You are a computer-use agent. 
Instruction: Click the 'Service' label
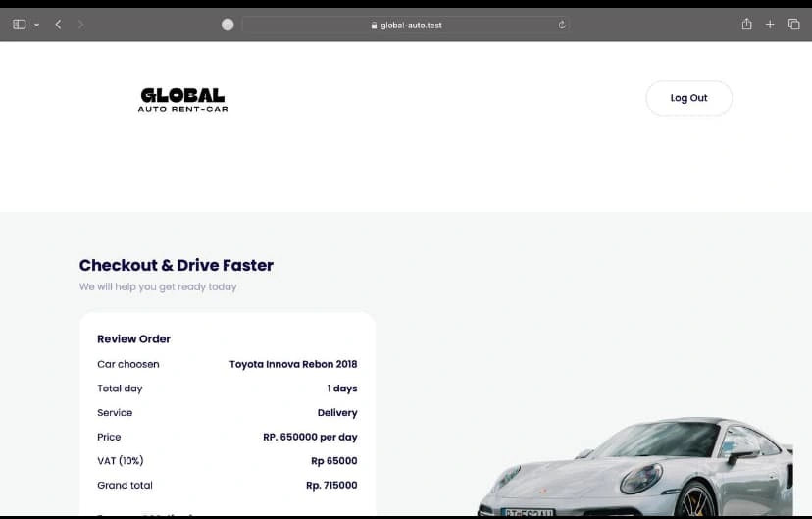[x=115, y=413]
